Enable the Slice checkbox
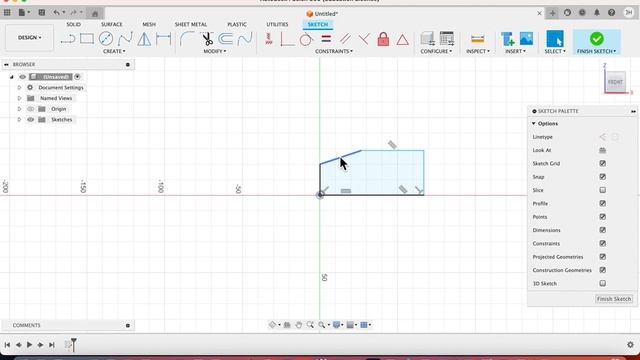This screenshot has height=360, width=640. tap(602, 190)
